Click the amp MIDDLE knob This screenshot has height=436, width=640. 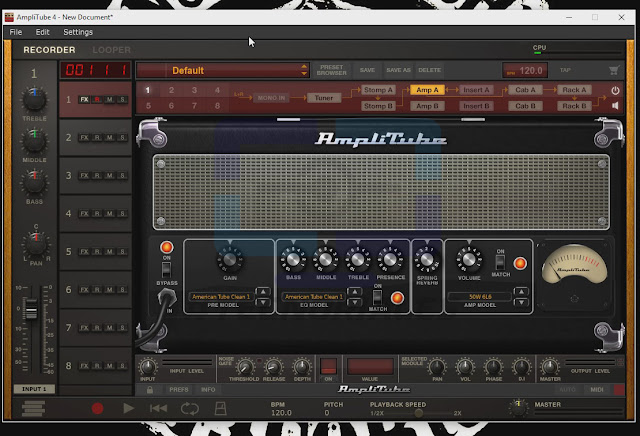pos(325,259)
